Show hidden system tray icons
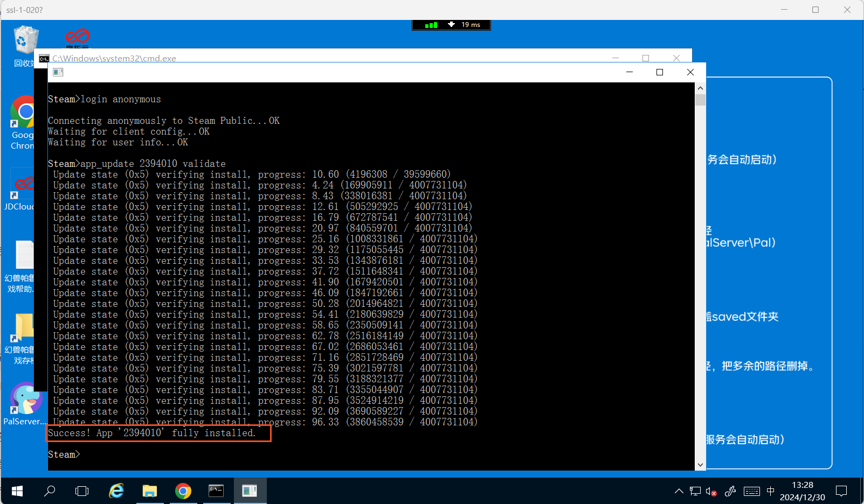Viewport: 864px width, 504px height. (x=679, y=491)
